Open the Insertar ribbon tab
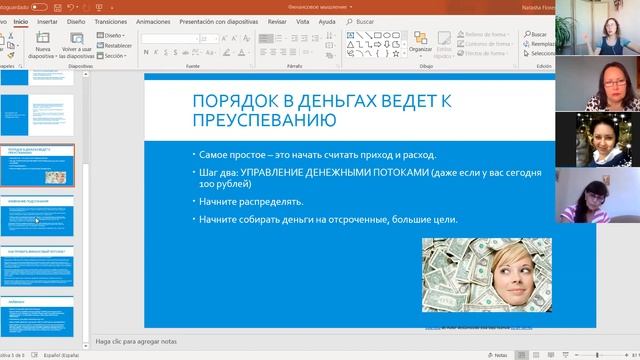 47,22
